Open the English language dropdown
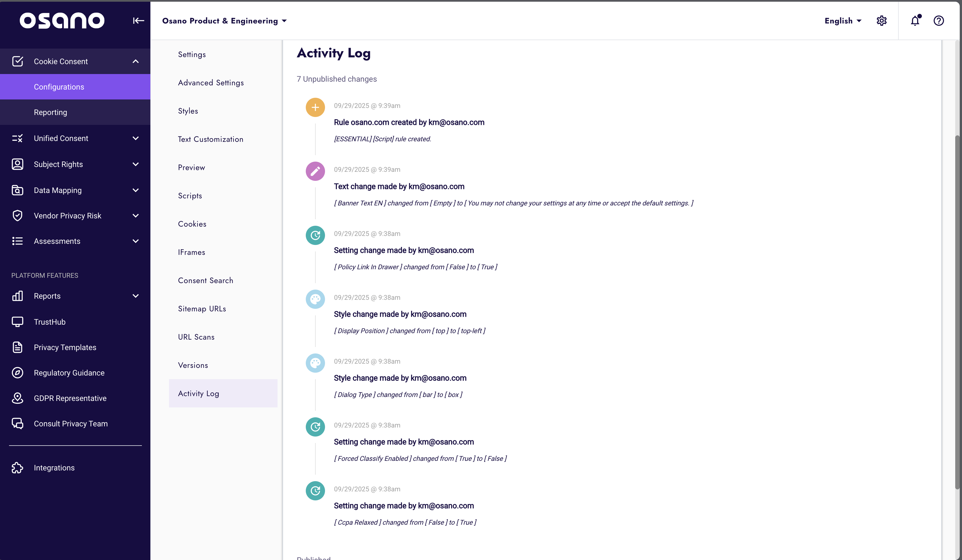This screenshot has width=962, height=560. [842, 21]
